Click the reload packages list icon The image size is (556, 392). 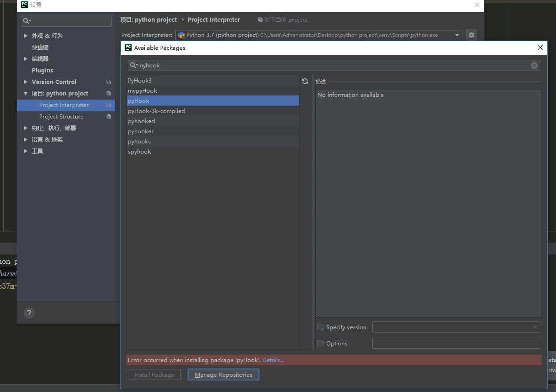(305, 81)
